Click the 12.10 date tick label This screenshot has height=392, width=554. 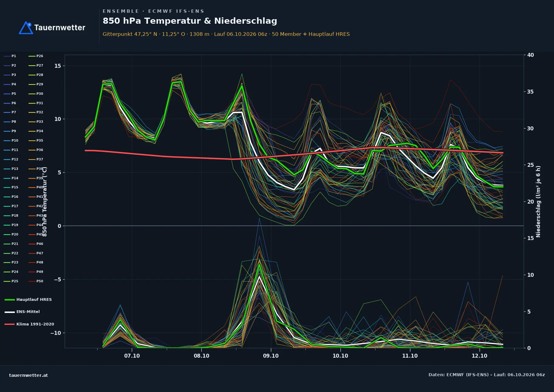479,356
